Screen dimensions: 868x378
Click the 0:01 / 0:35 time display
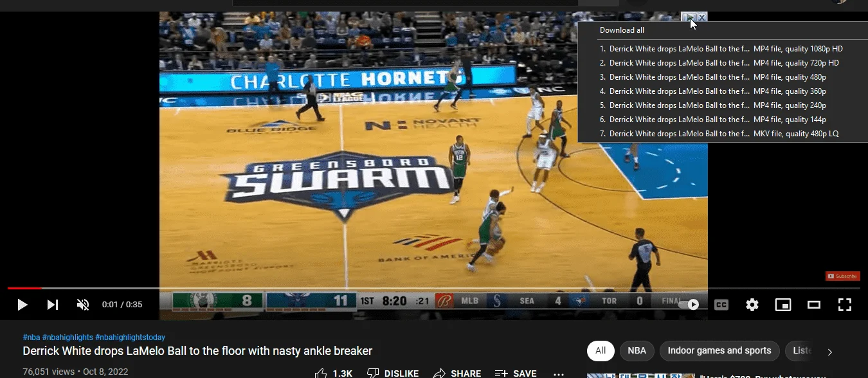pos(122,305)
